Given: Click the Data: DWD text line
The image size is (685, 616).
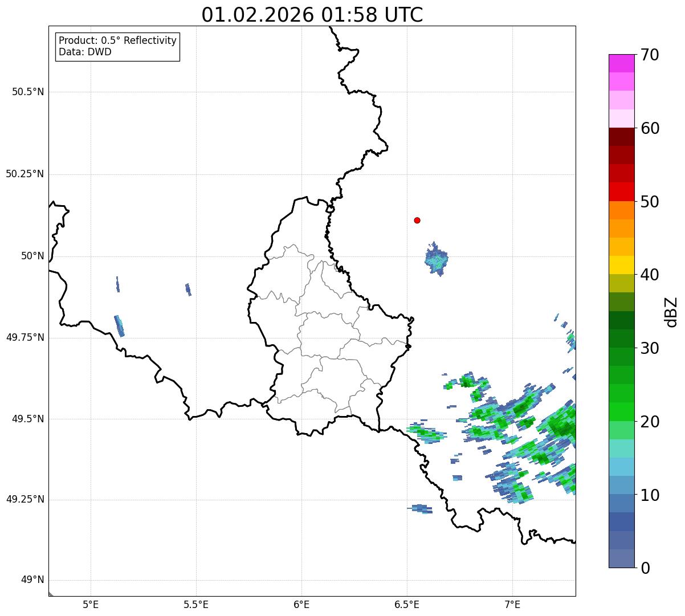Looking at the screenshot, I should pyautogui.click(x=85, y=52).
